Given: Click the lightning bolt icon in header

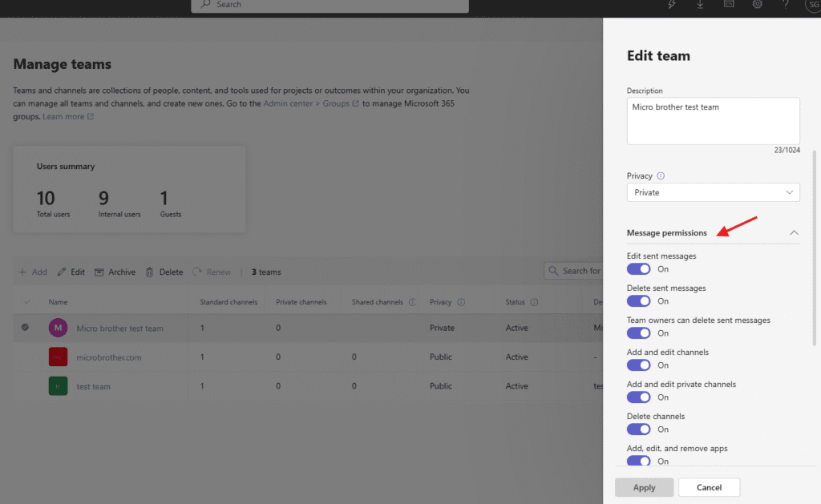Looking at the screenshot, I should click(672, 5).
